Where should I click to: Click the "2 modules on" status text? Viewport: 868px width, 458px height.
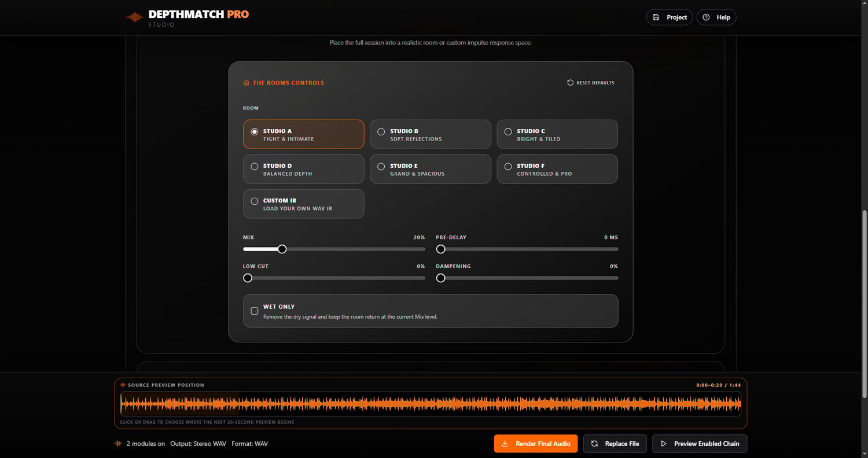(146, 444)
